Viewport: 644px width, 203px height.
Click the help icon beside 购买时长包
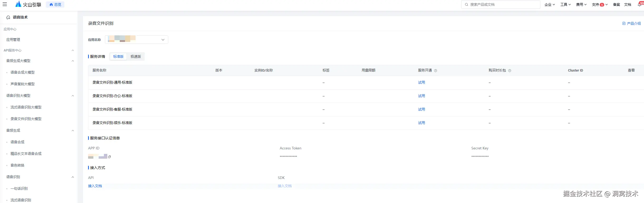(510, 71)
